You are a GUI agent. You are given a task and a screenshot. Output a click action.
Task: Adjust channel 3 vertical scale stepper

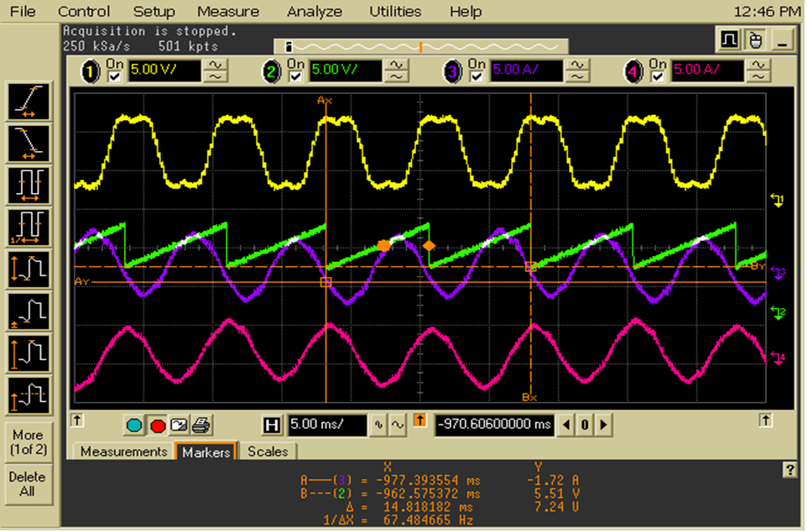(577, 70)
